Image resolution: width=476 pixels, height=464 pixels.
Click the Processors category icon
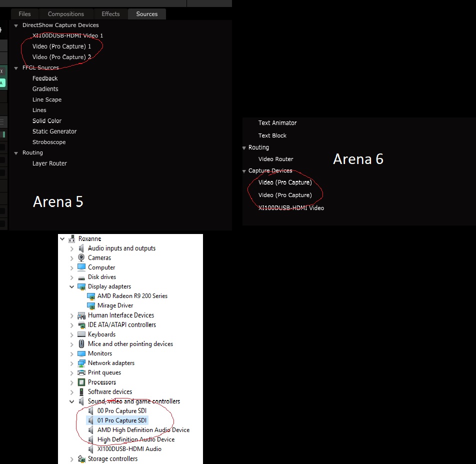[x=81, y=382]
